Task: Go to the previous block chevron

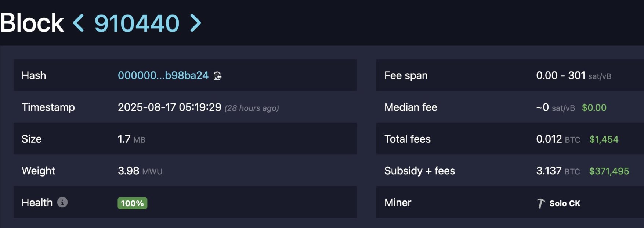Action: [79, 23]
